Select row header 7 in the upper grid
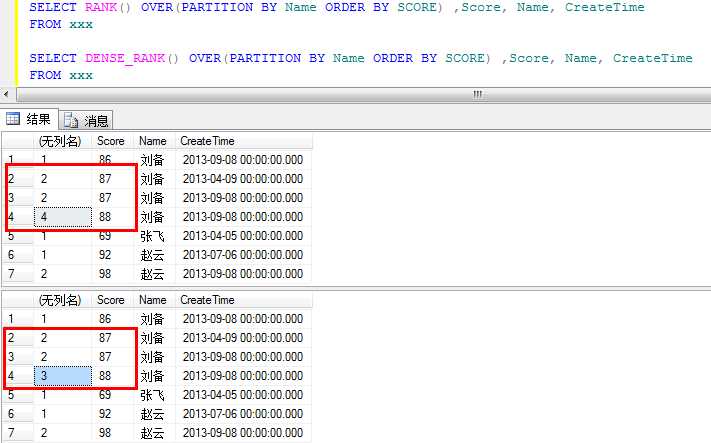This screenshot has width=711, height=443. (x=18, y=274)
